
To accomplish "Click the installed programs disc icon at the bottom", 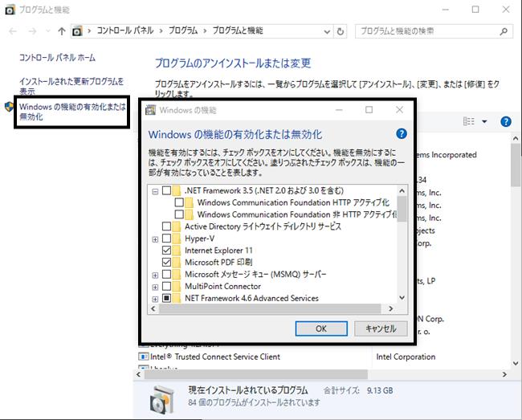I will click(161, 399).
